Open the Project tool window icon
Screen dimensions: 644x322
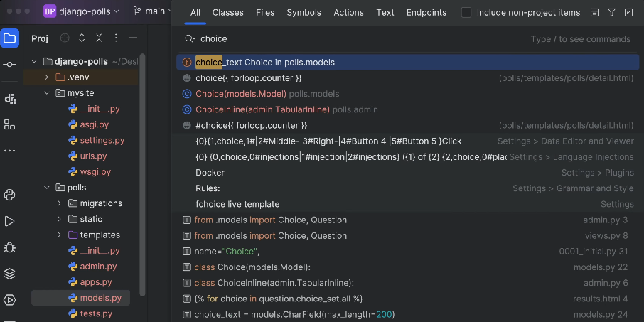coord(9,38)
